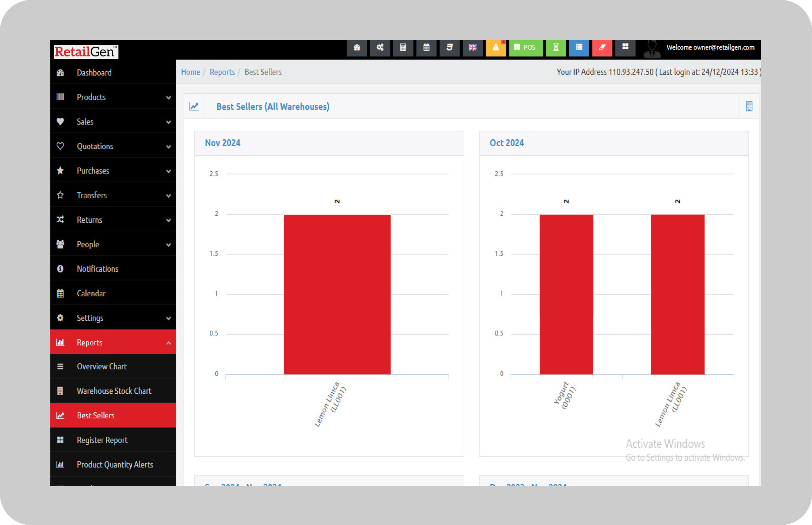Open Warehouse Stock Chart report
The height and width of the screenshot is (525, 812).
114,391
